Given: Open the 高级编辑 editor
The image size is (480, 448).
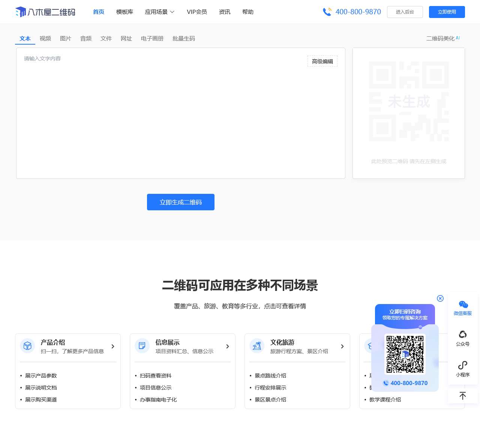Looking at the screenshot, I should 322,61.
